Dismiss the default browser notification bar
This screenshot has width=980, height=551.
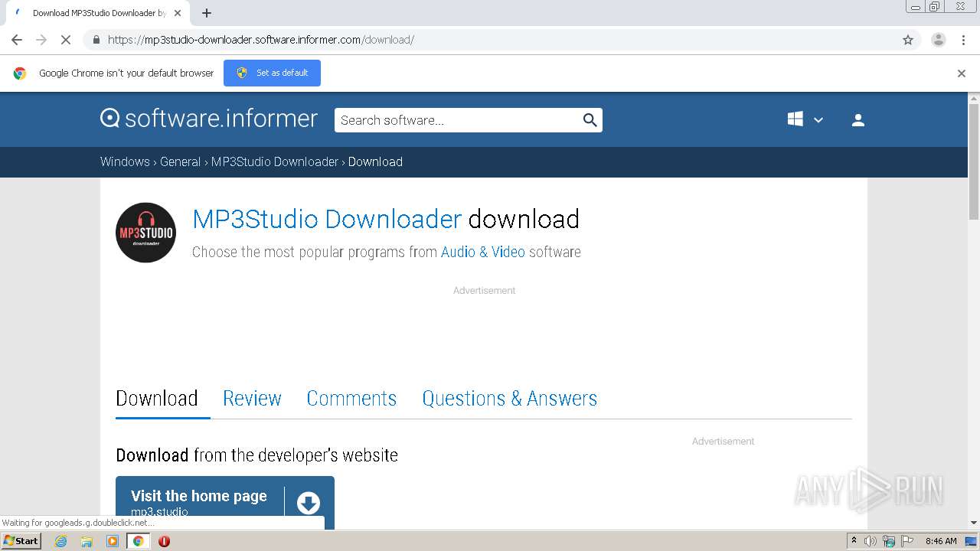pos(962,73)
